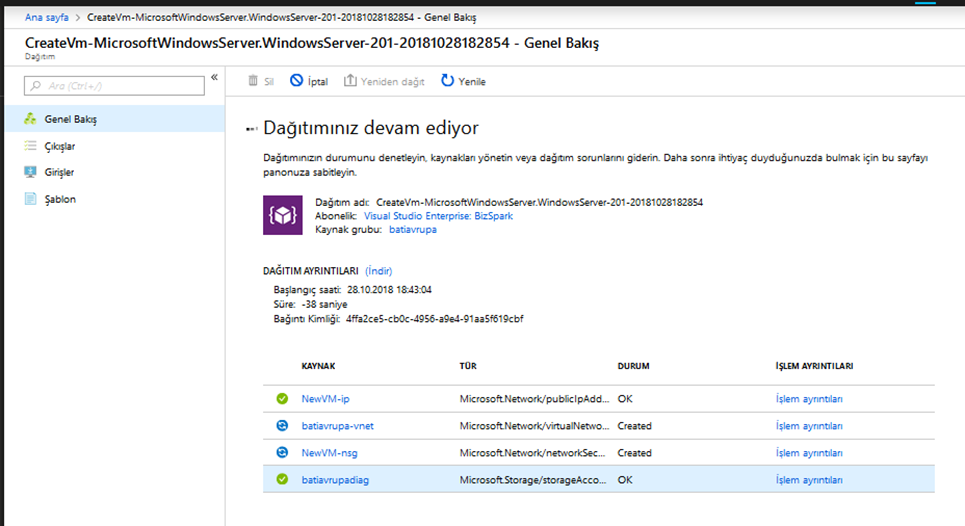
Task: Click OK status of NewVM-ip
Action: pos(625,399)
